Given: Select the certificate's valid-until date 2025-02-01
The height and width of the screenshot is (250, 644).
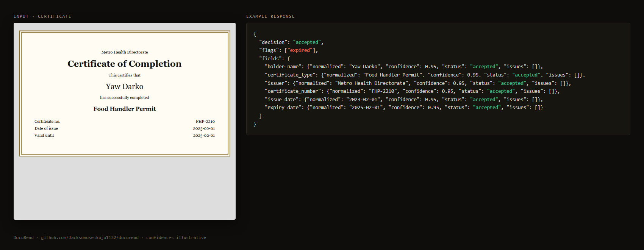Looking at the screenshot, I should click(x=204, y=135).
